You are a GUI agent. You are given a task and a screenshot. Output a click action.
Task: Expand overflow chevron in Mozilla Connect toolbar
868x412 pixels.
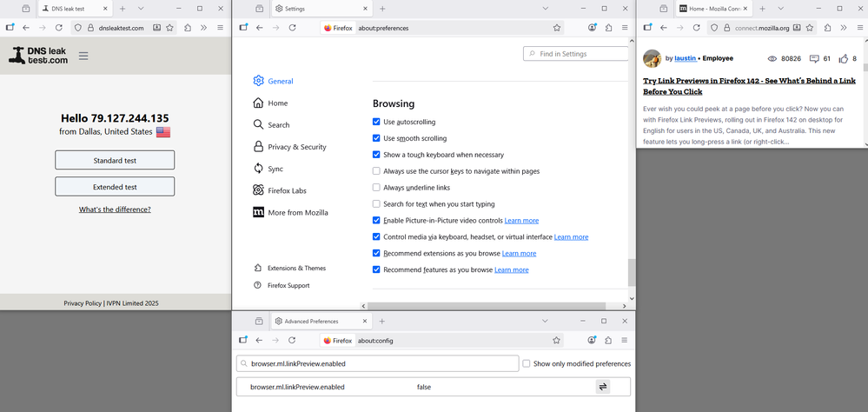844,28
